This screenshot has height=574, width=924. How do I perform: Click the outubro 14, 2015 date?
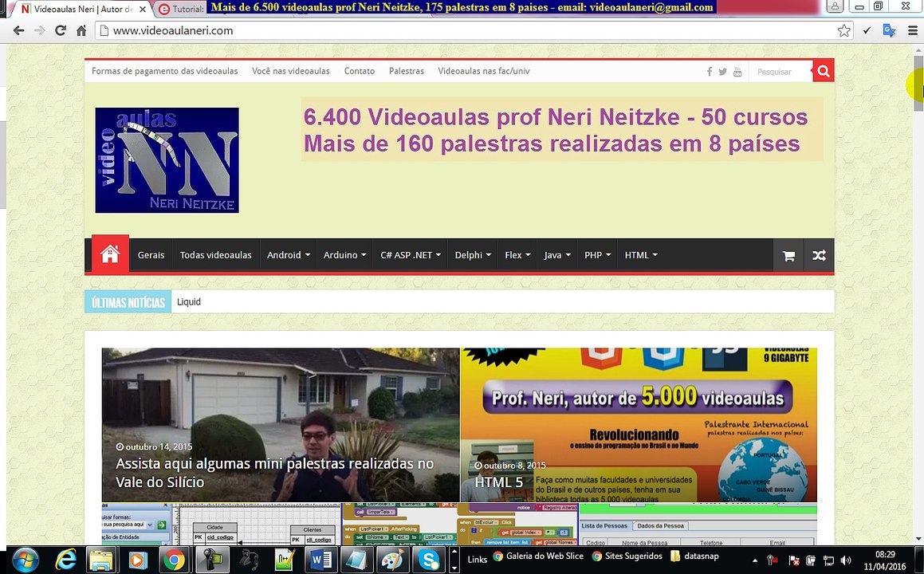pos(155,446)
